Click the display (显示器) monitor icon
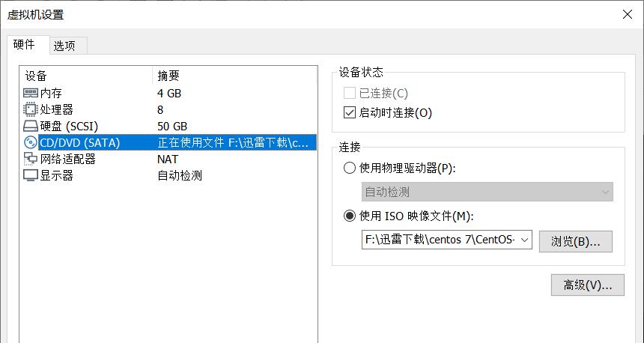This screenshot has height=343, width=644. click(x=31, y=175)
